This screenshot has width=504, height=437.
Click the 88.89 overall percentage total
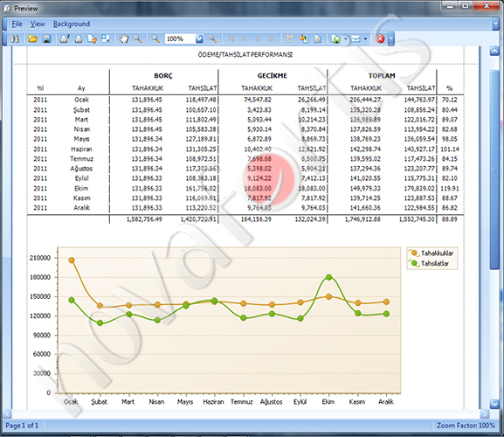click(450, 219)
